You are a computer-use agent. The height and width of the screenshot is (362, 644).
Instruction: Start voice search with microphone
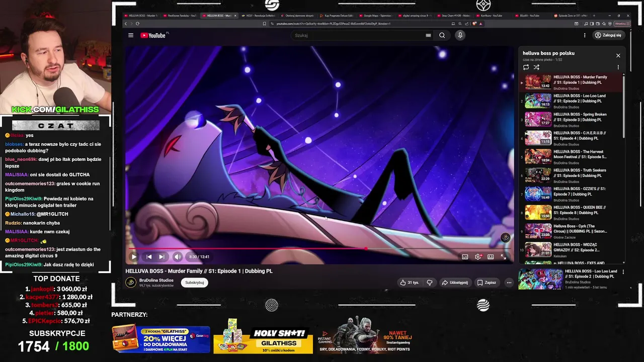[460, 35]
